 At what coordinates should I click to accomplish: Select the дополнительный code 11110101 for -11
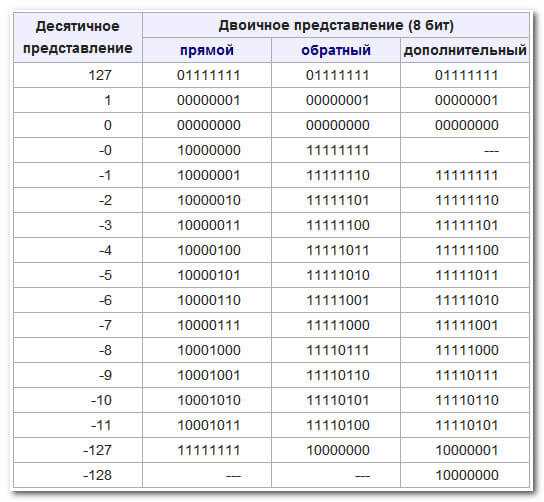[x=467, y=425]
